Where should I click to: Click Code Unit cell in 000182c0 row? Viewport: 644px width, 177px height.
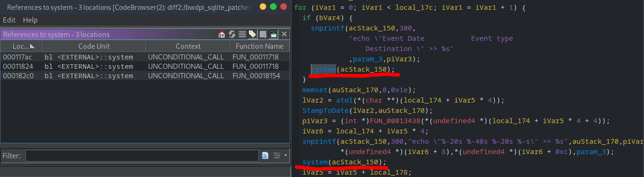click(94, 75)
